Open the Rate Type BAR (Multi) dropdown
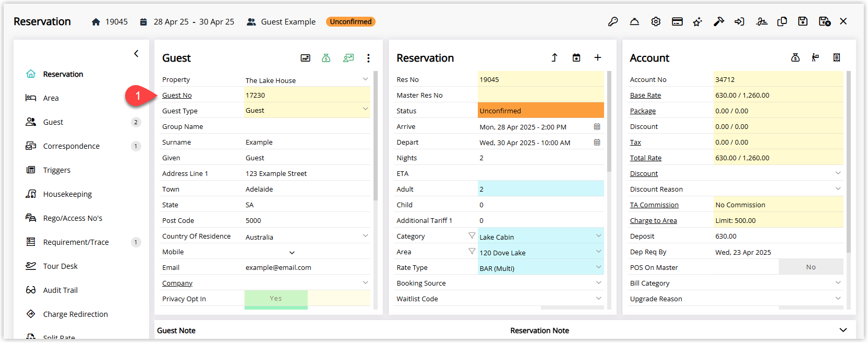This screenshot has width=868, height=343. pos(599,267)
